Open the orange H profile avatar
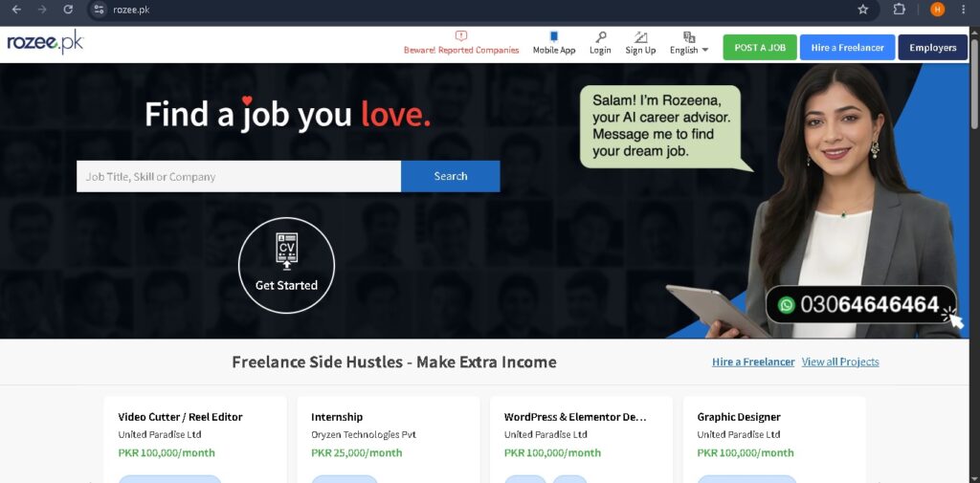 point(937,10)
